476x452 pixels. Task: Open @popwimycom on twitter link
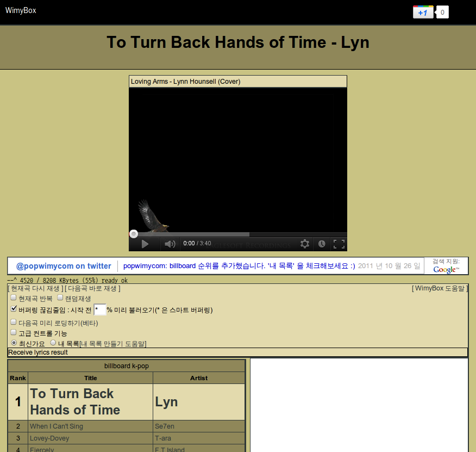pyautogui.click(x=64, y=266)
